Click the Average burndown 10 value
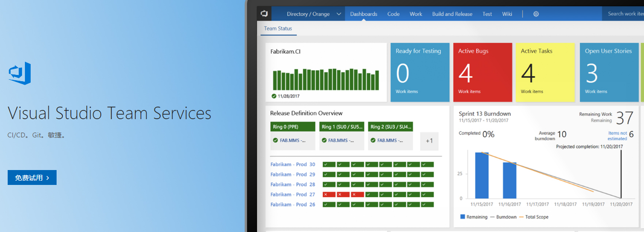The height and width of the screenshot is (232, 644). coord(562,134)
